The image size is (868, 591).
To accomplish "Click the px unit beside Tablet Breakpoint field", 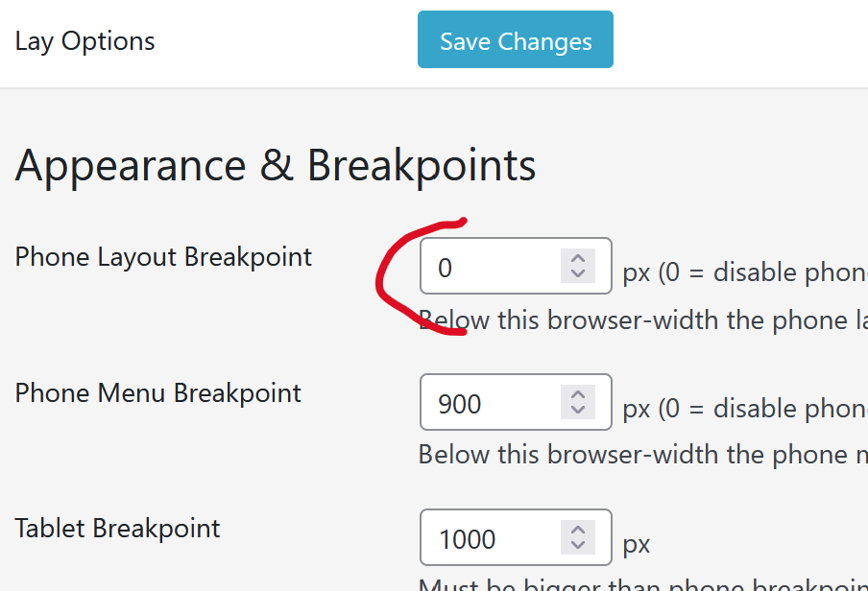I will tap(637, 545).
